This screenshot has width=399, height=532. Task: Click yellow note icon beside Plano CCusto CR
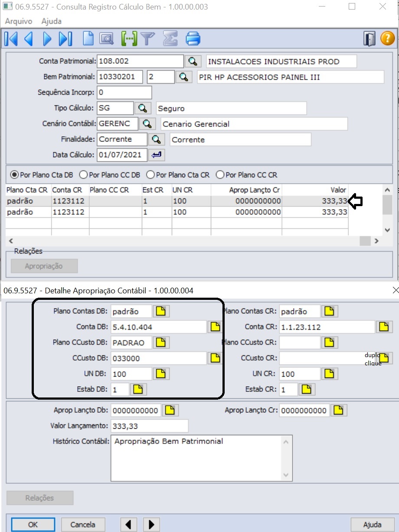330,342
